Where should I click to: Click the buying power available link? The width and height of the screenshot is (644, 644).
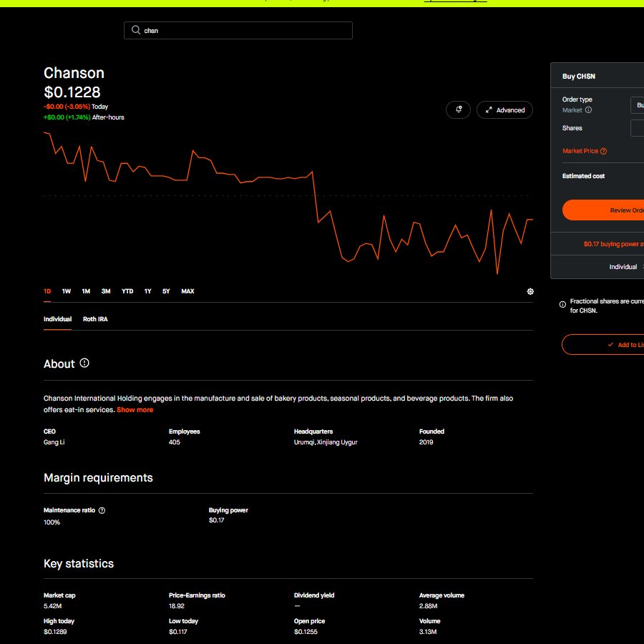pos(614,244)
